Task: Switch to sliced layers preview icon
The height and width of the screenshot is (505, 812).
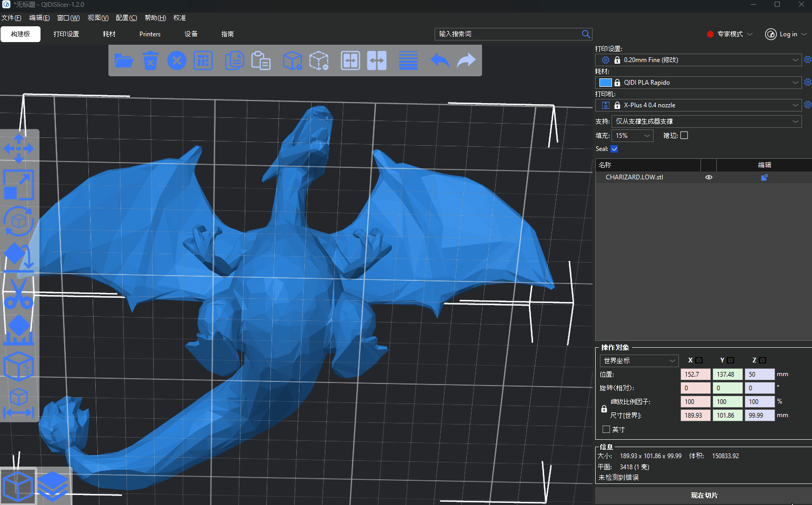Action: (x=53, y=487)
